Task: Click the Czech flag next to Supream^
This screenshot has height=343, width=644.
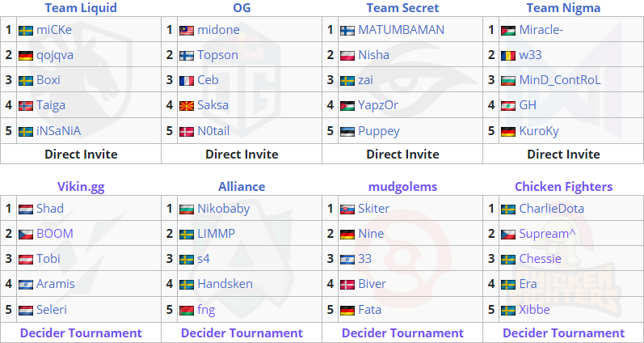Action: [508, 235]
